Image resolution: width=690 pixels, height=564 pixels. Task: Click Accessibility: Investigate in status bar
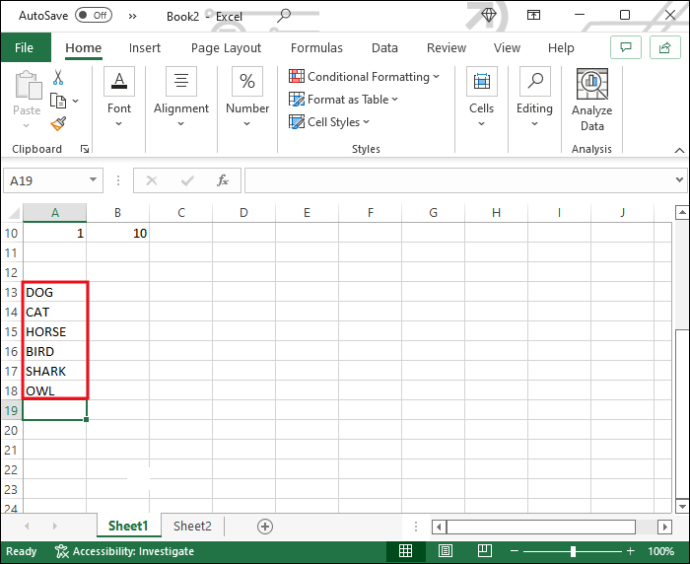coord(125,551)
